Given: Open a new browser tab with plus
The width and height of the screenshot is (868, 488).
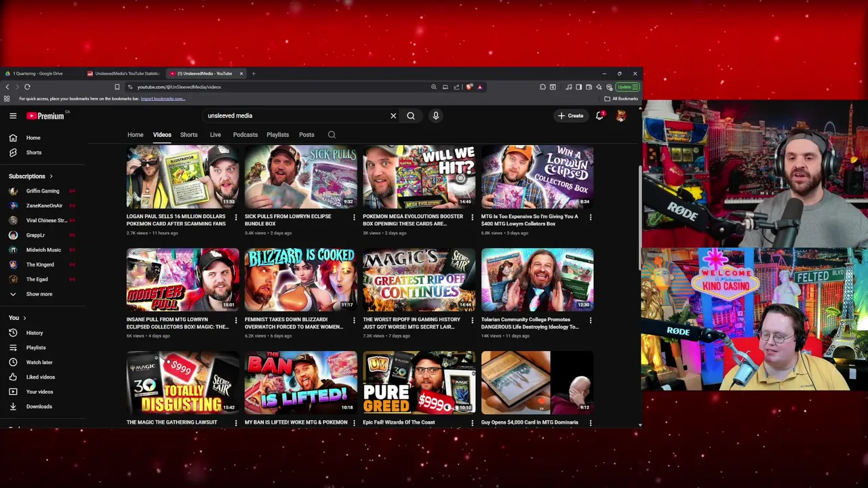Looking at the screenshot, I should (254, 73).
